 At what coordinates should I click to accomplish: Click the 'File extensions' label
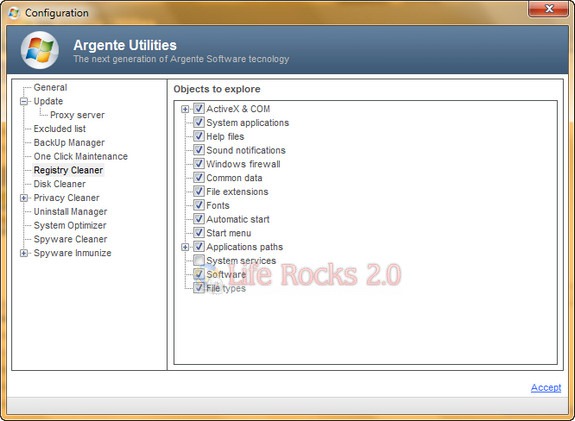[x=237, y=192]
